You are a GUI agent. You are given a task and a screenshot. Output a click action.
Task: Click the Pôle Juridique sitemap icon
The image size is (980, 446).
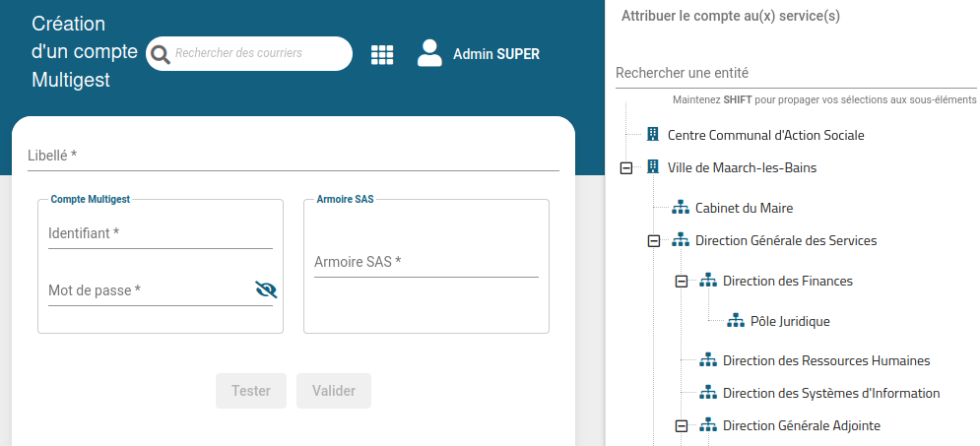click(x=735, y=321)
